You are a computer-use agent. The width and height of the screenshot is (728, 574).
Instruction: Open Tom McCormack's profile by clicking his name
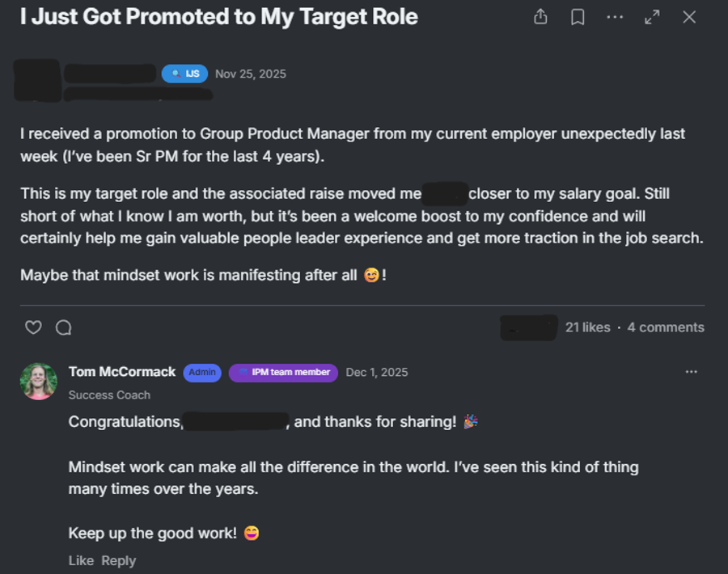click(x=122, y=372)
